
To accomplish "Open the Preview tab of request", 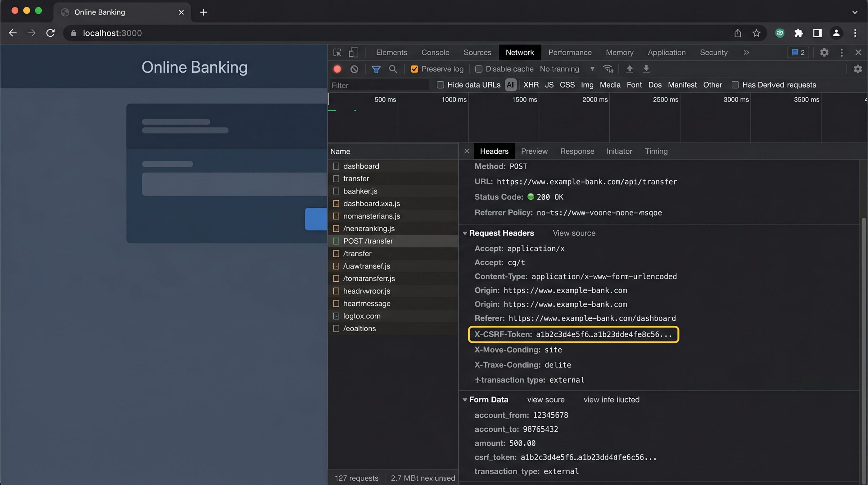I will (534, 151).
